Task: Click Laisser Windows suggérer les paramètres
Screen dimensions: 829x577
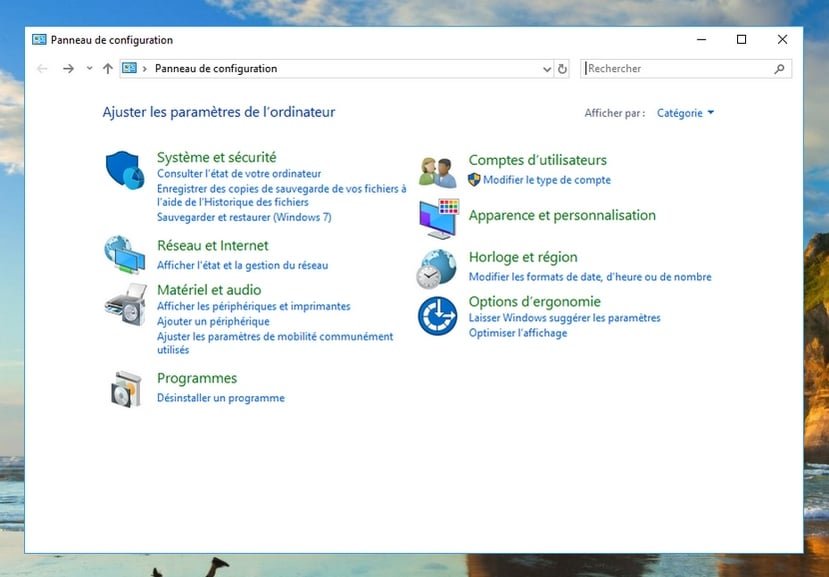Action: pyautogui.click(x=565, y=318)
